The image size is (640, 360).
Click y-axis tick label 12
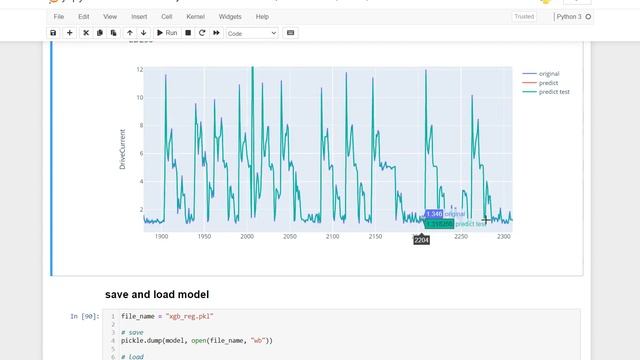[140, 70]
